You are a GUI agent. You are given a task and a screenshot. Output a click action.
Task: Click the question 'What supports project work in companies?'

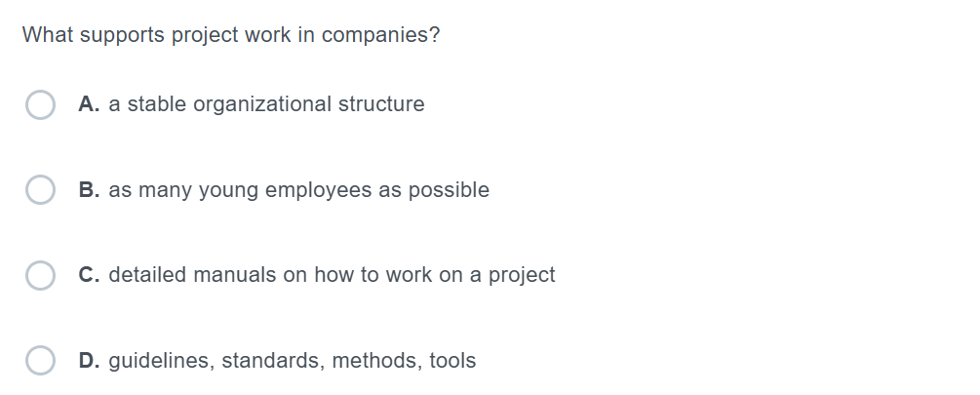coord(230,35)
